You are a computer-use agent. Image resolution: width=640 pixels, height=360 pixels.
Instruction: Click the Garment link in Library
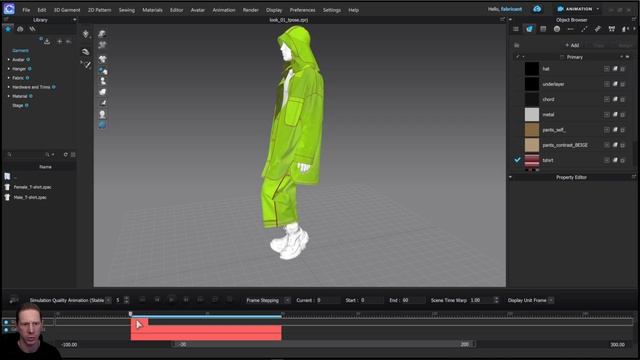(20, 51)
